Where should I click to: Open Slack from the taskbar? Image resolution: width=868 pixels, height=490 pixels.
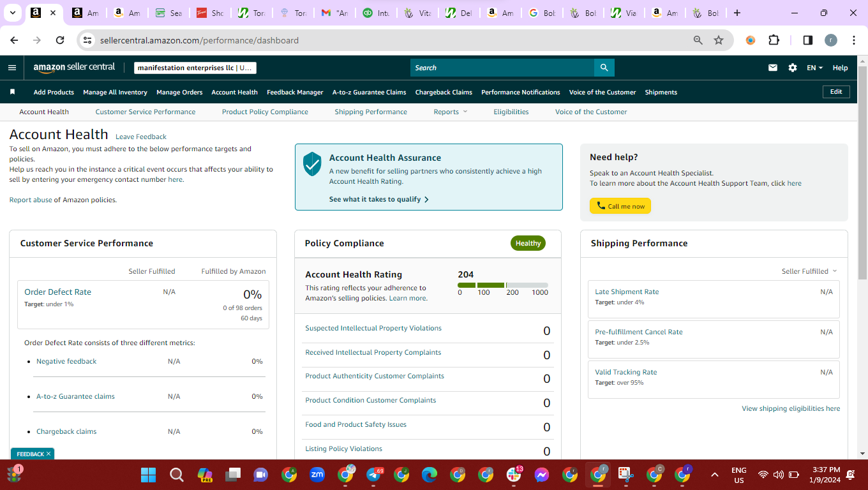514,475
